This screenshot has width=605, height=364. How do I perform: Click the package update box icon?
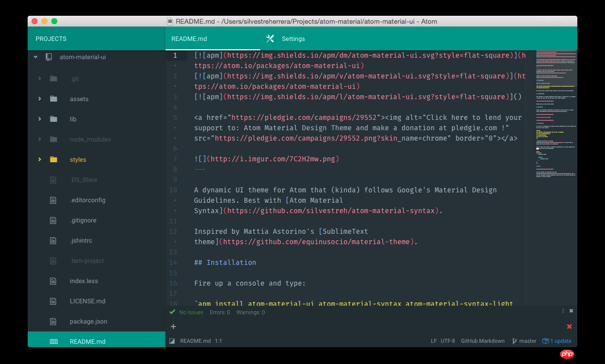pos(545,341)
